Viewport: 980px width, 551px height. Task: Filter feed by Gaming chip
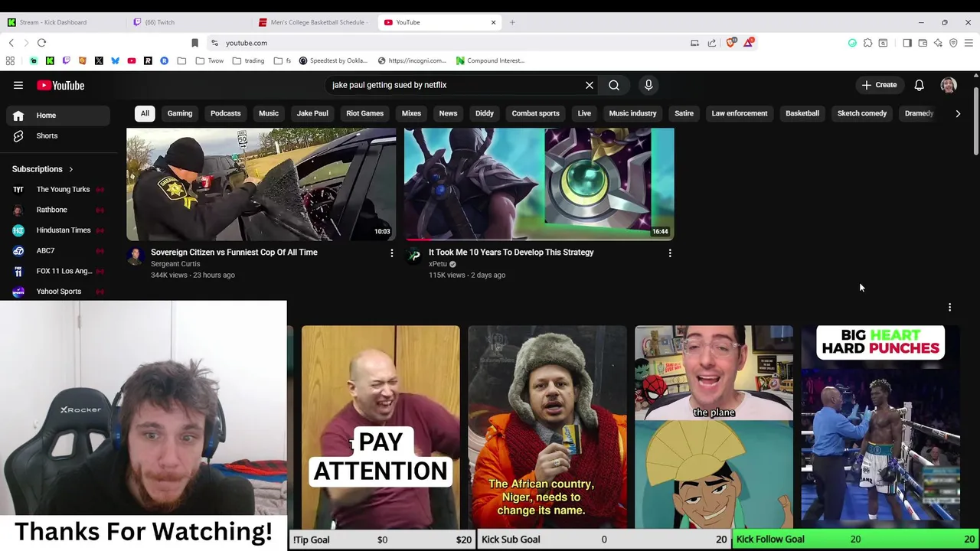click(x=180, y=113)
